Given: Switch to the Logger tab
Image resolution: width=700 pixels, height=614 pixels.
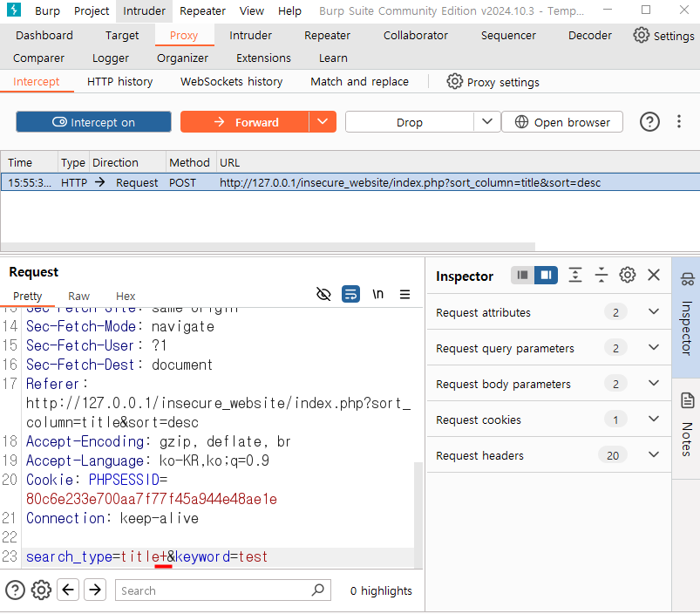Looking at the screenshot, I should (x=110, y=58).
